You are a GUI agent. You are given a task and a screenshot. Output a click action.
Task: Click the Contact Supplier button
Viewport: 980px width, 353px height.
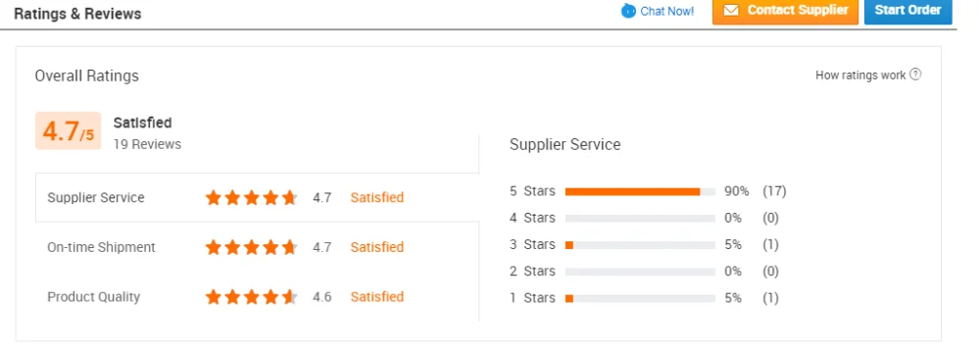[786, 11]
